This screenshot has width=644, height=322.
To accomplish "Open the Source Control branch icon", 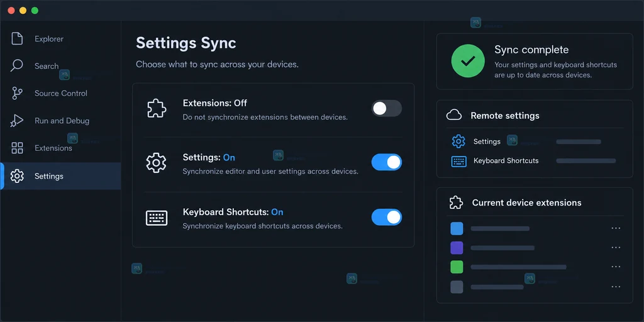I will point(17,93).
